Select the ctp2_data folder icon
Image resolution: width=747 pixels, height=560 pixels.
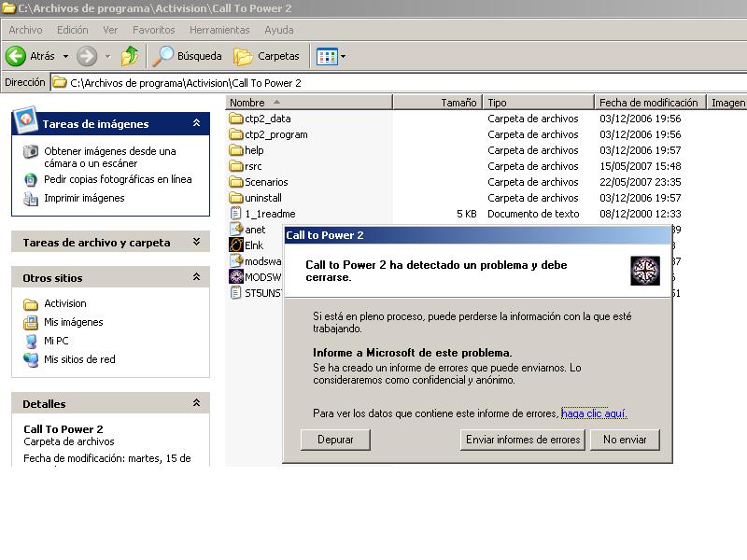[236, 119]
